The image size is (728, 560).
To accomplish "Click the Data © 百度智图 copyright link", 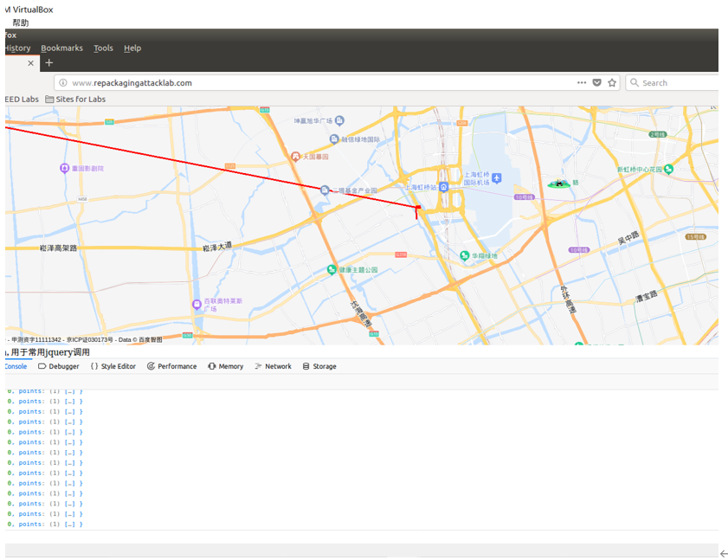I will point(140,339).
